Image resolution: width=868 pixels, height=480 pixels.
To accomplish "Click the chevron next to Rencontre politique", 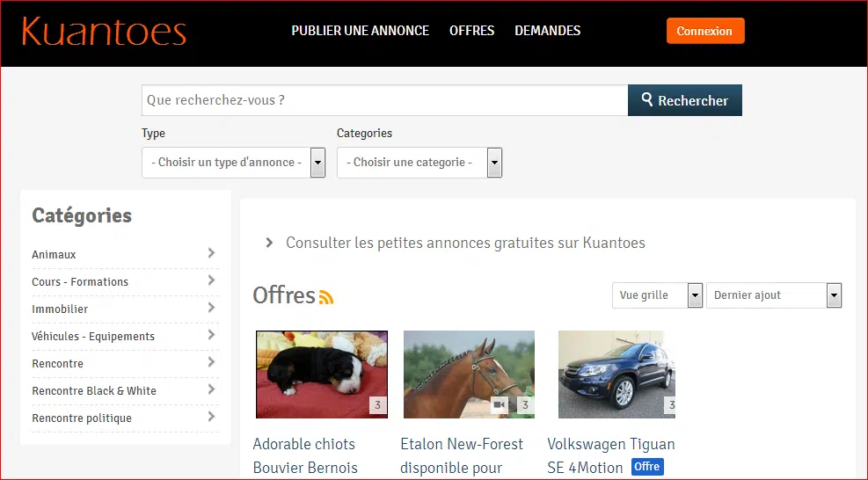I will (211, 417).
